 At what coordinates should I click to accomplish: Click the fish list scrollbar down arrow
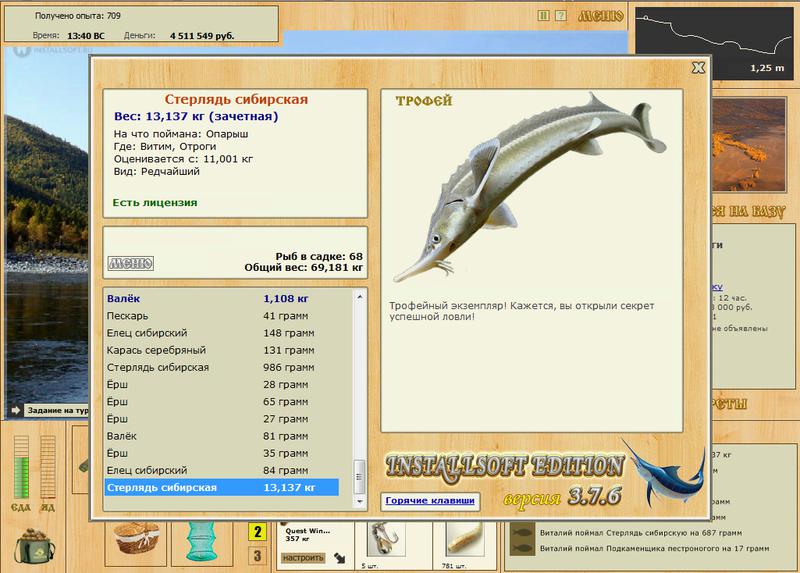(x=360, y=501)
